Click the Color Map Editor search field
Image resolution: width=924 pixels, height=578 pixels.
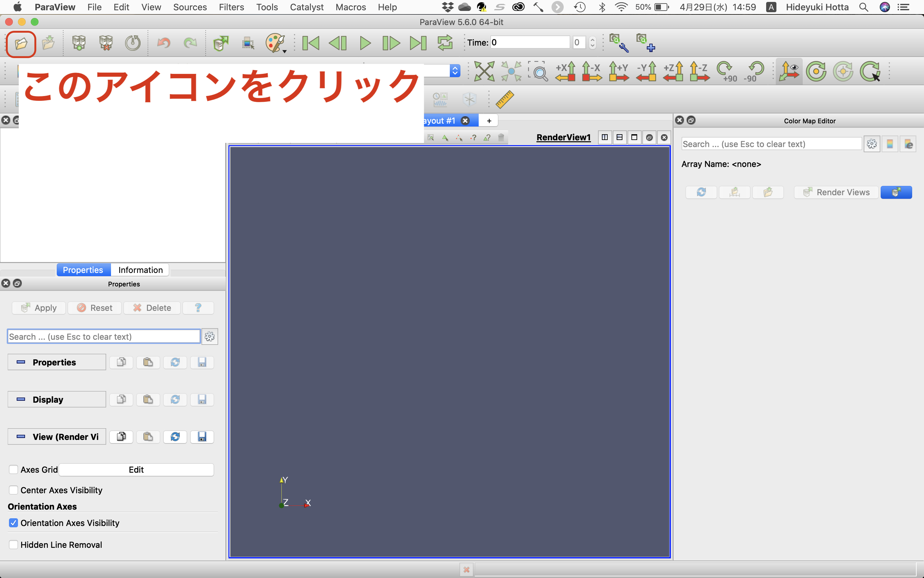771,144
